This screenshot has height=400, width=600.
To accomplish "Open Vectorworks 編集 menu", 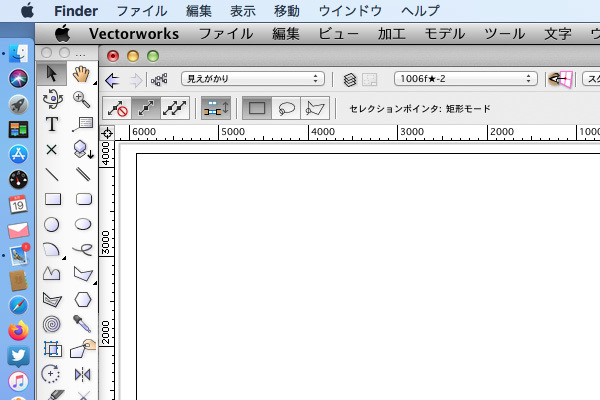I will coord(285,34).
